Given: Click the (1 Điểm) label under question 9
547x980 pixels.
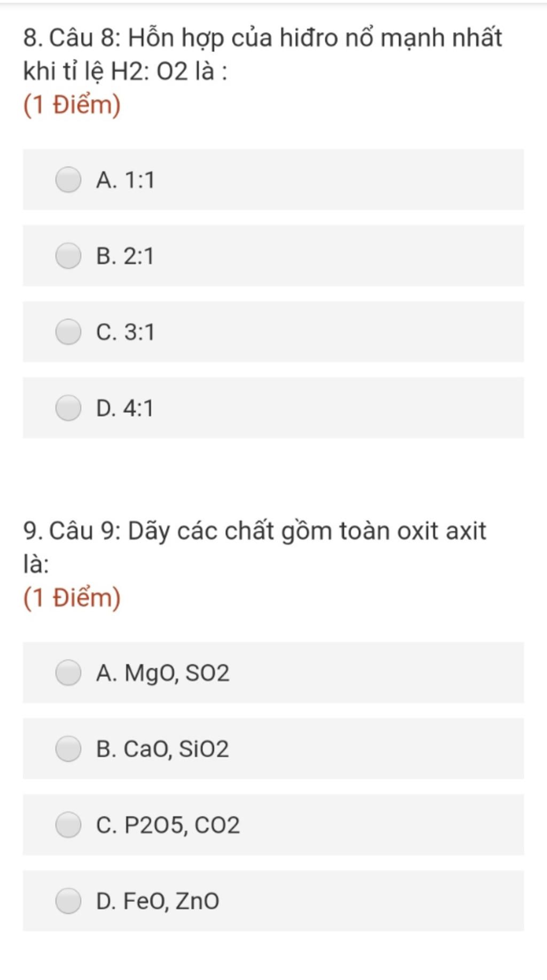Looking at the screenshot, I should (x=72, y=598).
